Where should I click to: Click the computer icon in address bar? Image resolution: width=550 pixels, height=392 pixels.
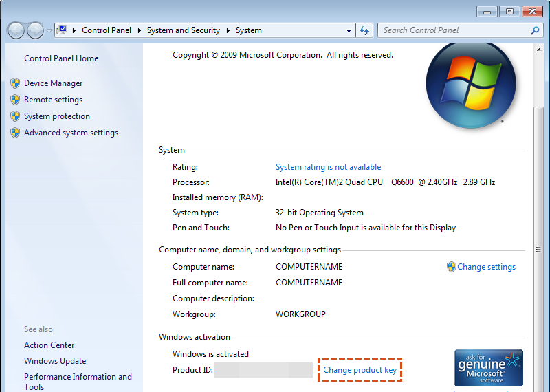[62, 30]
